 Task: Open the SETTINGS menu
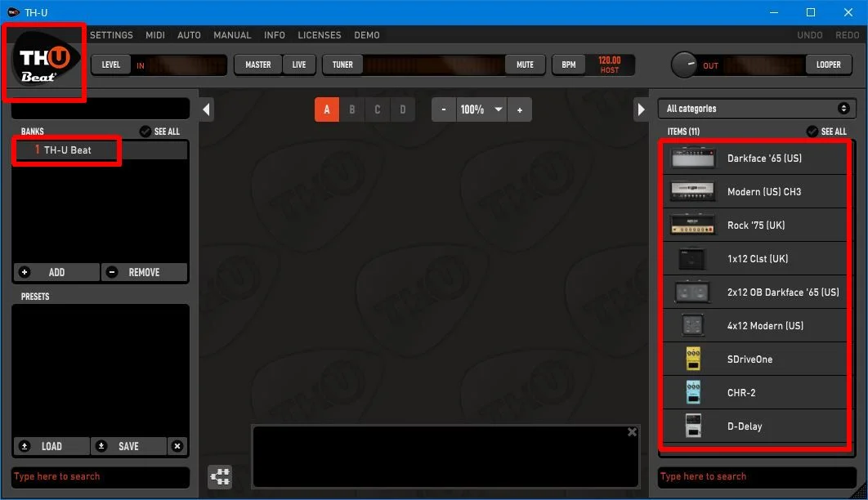[x=111, y=35]
